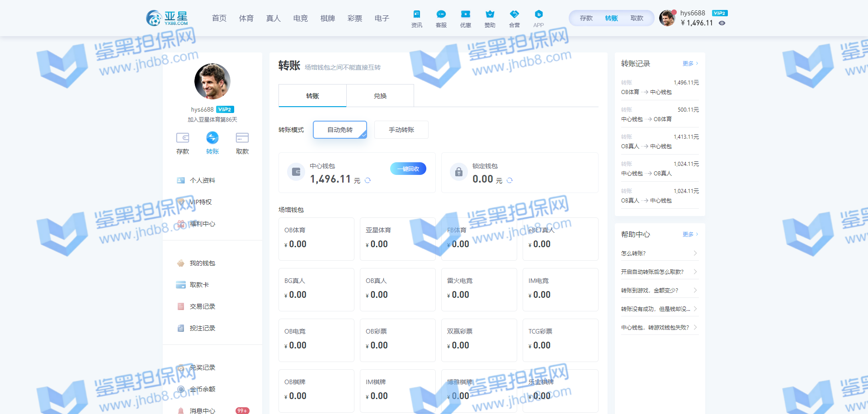Refresh the 中心钱包 balance icon

368,180
